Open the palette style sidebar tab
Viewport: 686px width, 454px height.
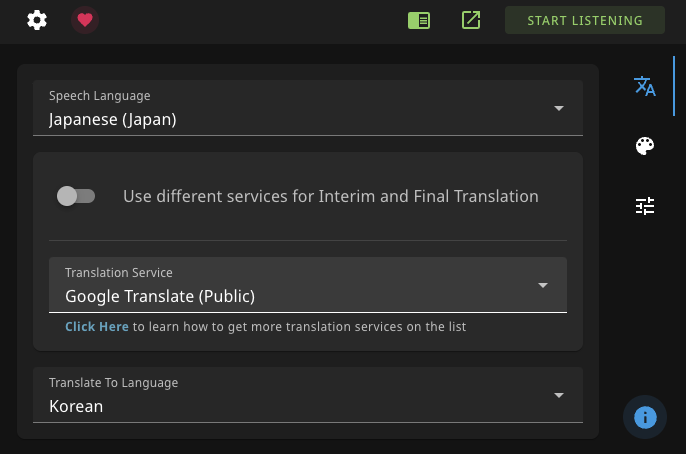[645, 146]
